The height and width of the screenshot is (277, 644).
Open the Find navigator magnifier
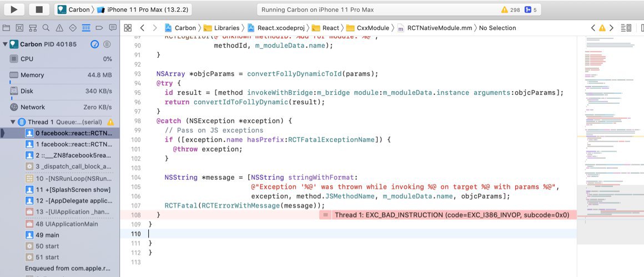(x=46, y=28)
